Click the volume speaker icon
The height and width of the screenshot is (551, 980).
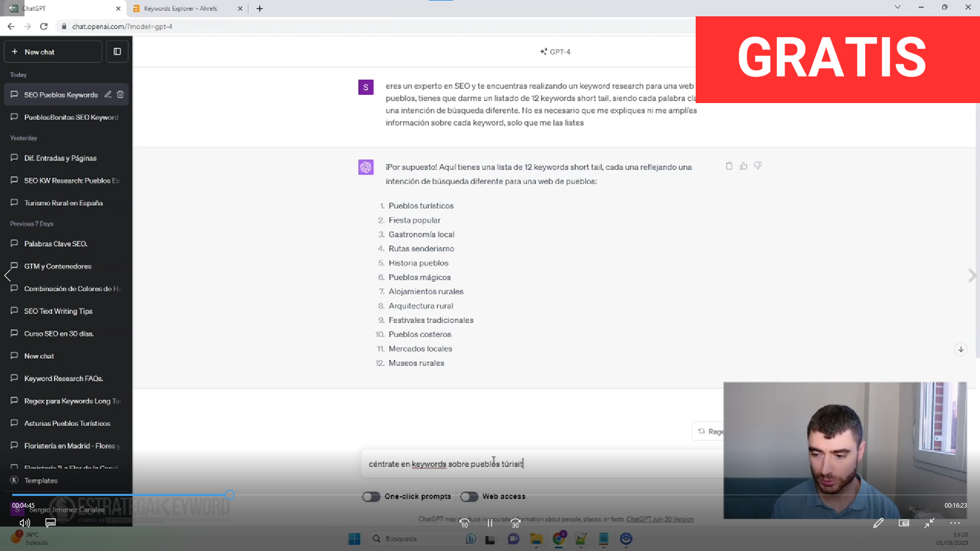(x=24, y=522)
